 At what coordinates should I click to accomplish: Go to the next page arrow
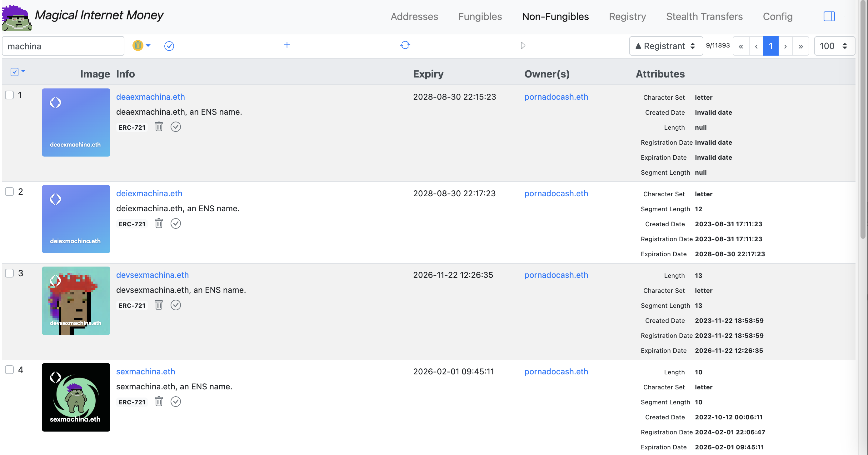(786, 46)
